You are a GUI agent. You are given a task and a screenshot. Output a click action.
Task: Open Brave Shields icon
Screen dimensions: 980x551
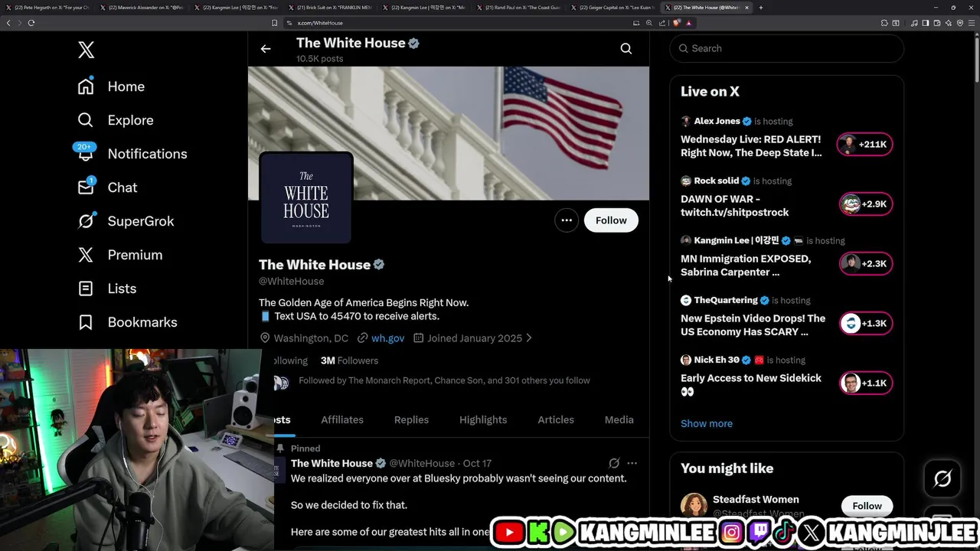(677, 23)
